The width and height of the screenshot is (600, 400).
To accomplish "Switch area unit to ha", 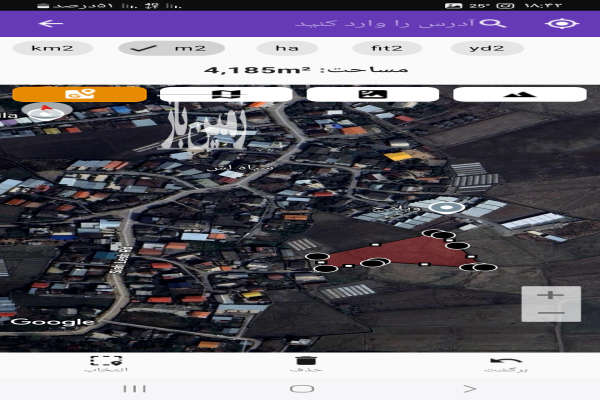I will 287,48.
